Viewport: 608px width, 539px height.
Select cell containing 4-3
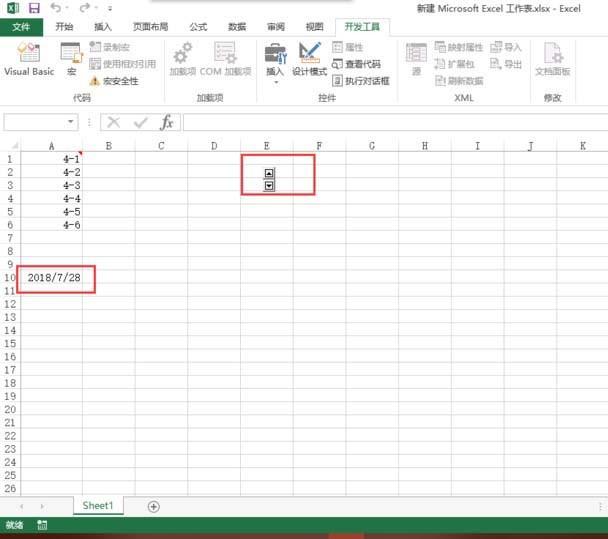(52, 185)
